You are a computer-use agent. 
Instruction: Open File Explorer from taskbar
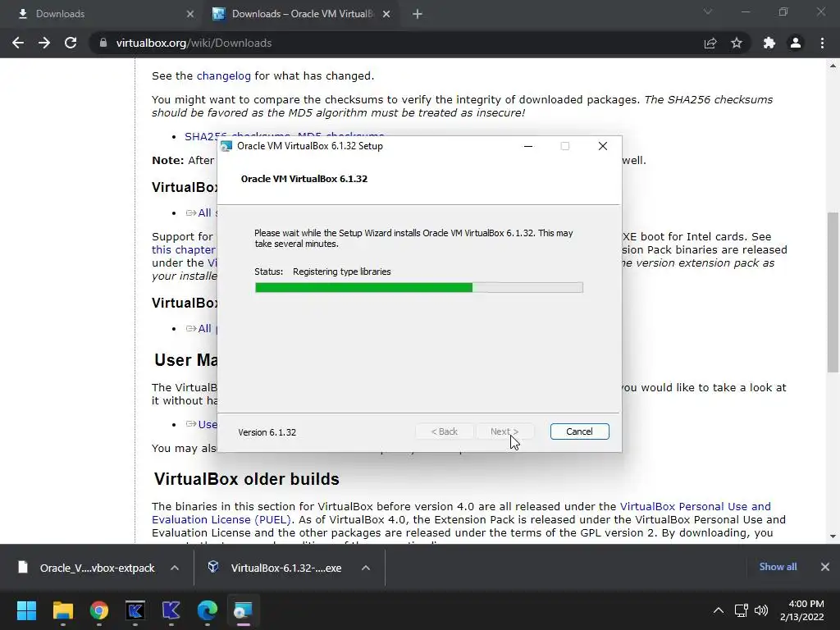[62, 610]
